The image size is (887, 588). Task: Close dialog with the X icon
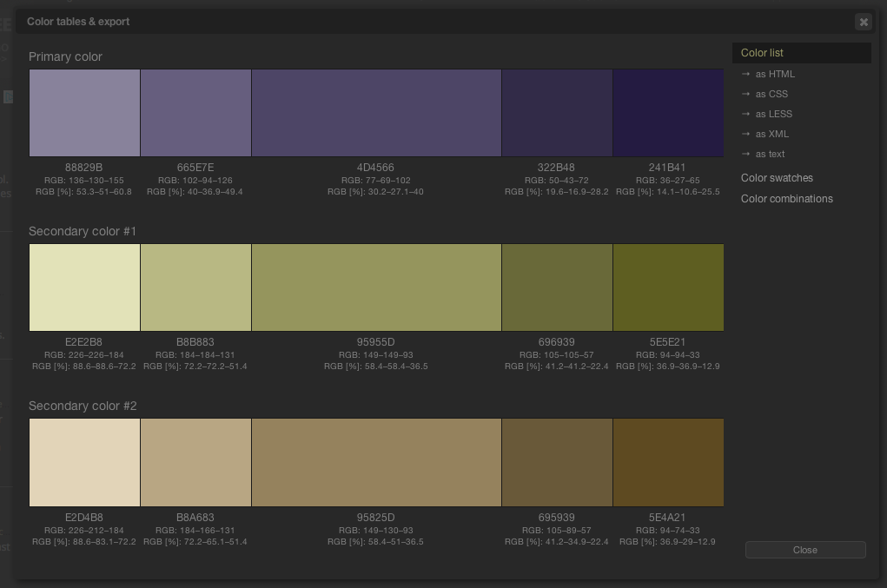863,22
